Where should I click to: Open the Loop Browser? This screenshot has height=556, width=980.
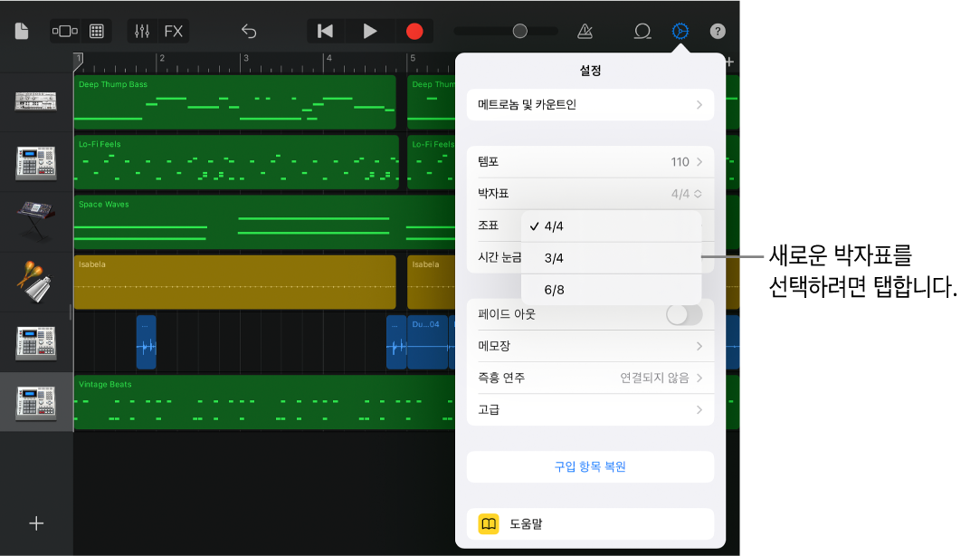click(x=642, y=30)
